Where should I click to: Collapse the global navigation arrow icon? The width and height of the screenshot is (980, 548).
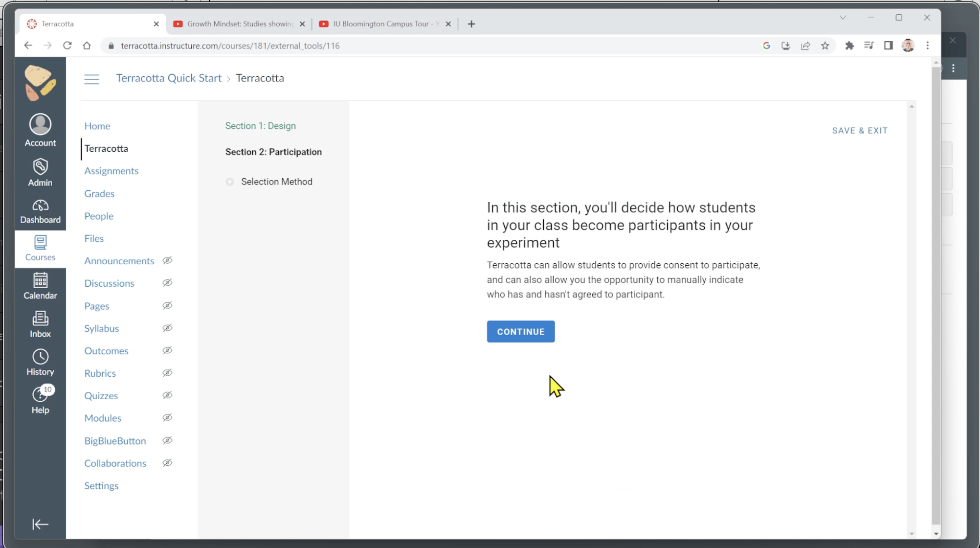click(40, 525)
